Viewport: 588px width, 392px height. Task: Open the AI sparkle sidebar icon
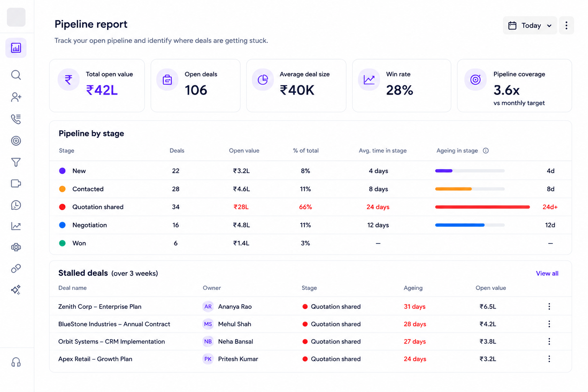16,290
